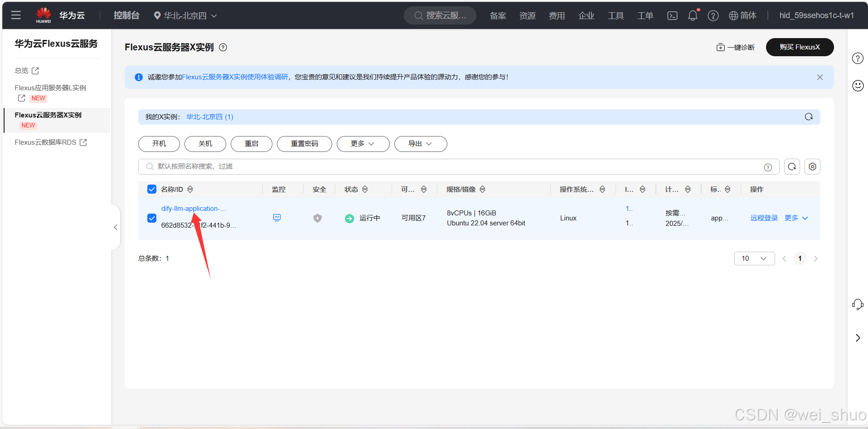The height and width of the screenshot is (429, 868).
Task: Go to previous page arrow
Action: 784,258
